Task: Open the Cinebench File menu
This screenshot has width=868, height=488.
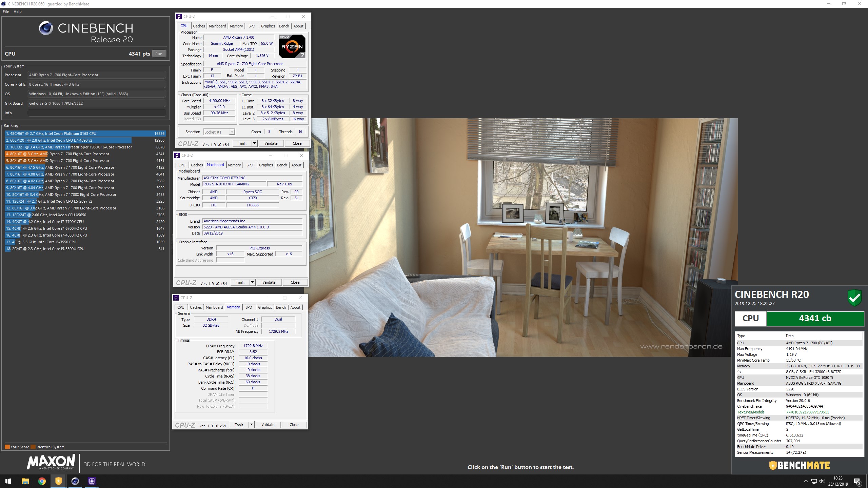Action: point(6,12)
